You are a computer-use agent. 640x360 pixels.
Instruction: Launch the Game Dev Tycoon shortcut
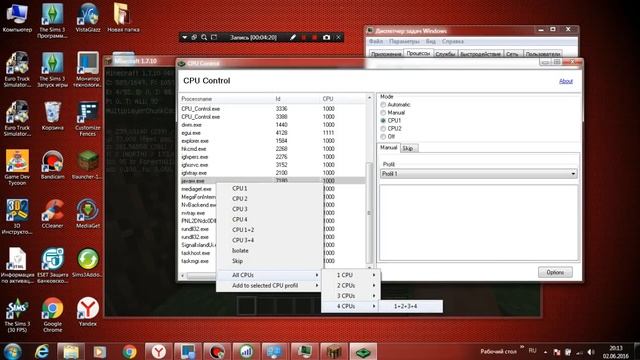[x=17, y=168]
